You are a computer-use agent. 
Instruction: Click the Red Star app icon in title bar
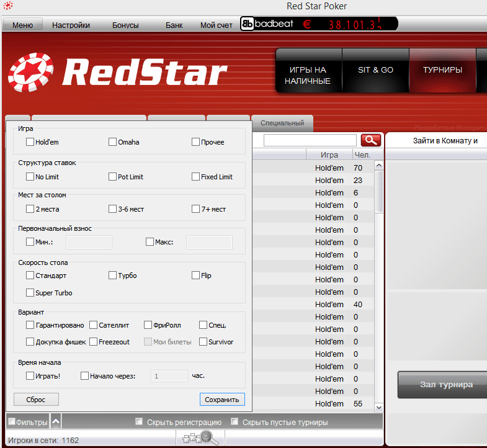point(8,6)
